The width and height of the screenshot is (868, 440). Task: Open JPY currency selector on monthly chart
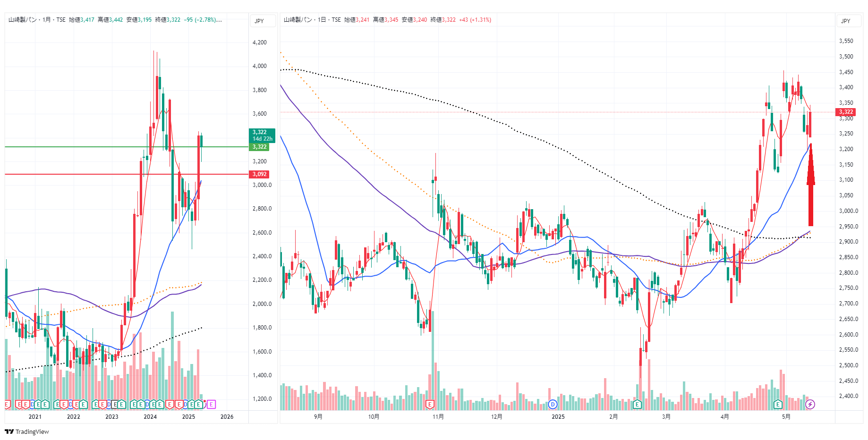(263, 21)
